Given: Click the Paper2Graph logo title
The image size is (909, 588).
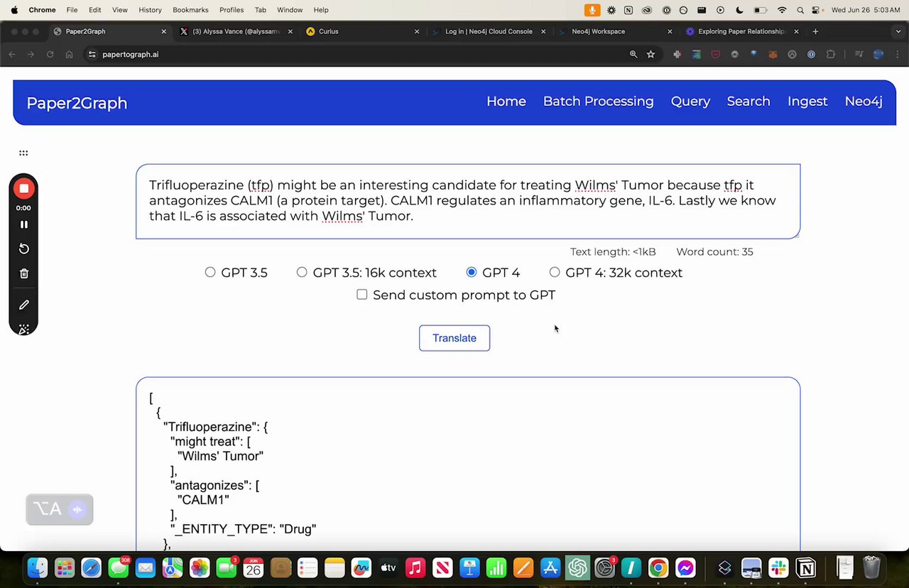Looking at the screenshot, I should click(x=77, y=103).
